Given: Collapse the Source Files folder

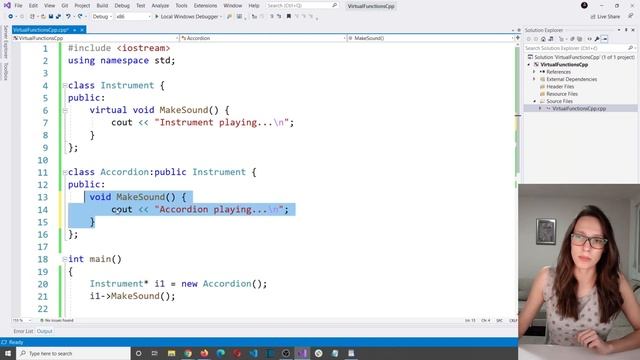Looking at the screenshot, I should coord(534,101).
